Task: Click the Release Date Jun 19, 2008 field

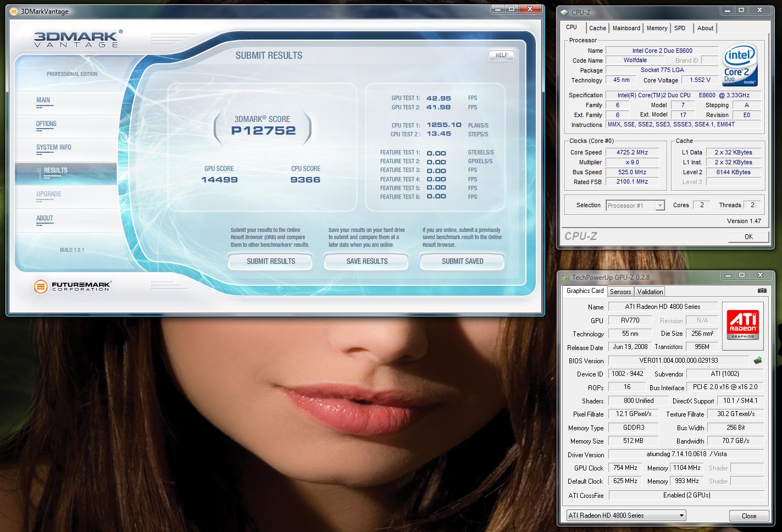Action: (x=630, y=347)
